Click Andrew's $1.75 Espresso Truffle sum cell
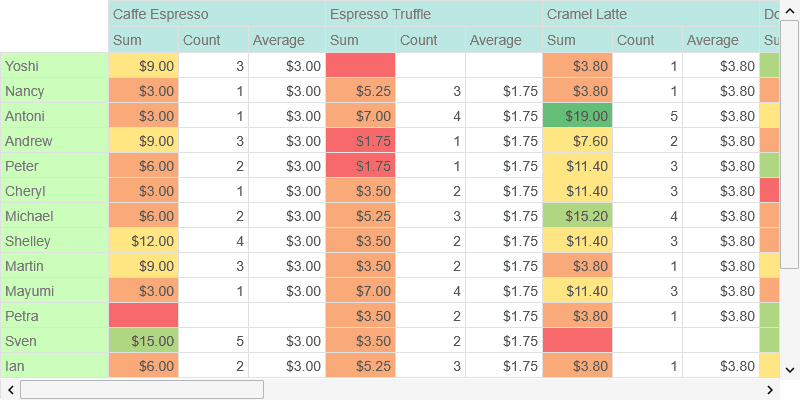This screenshot has height=400, width=800. [360, 141]
